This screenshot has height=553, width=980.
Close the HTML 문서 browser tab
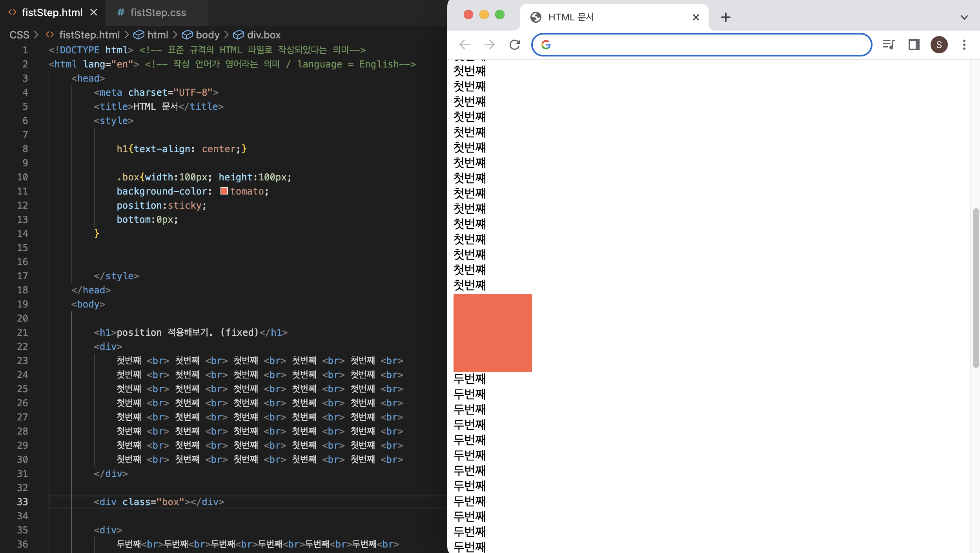click(x=696, y=17)
